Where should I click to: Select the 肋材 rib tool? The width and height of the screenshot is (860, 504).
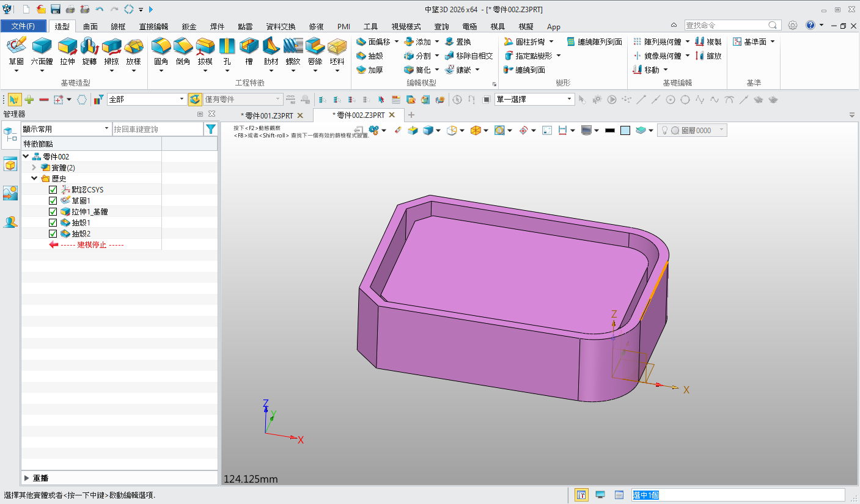coord(271,46)
